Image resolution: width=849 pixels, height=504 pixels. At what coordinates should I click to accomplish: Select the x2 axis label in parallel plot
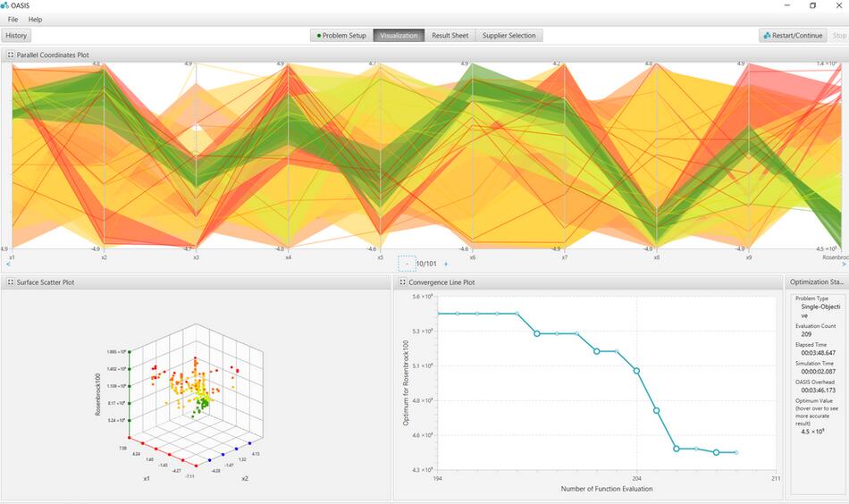point(104,257)
